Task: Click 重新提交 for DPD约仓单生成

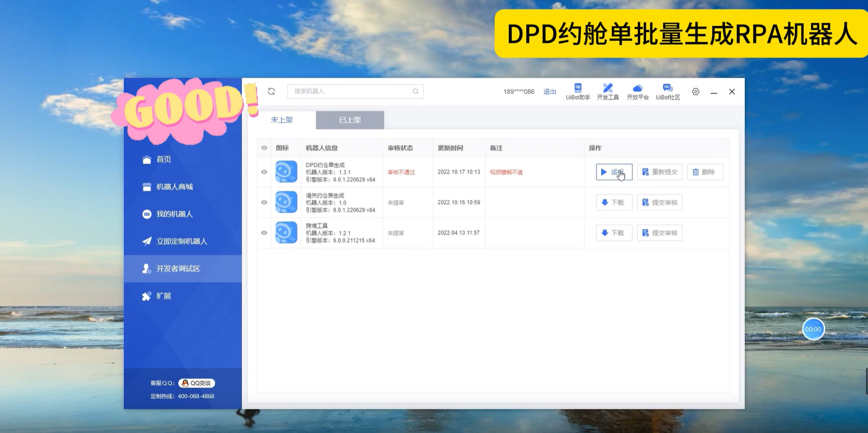Action: (x=660, y=172)
